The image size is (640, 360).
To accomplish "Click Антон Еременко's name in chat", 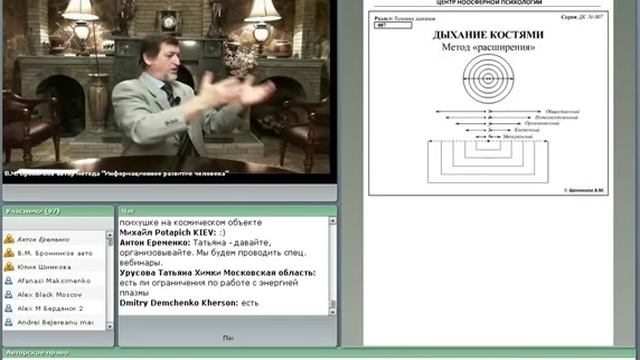I will [x=155, y=242].
